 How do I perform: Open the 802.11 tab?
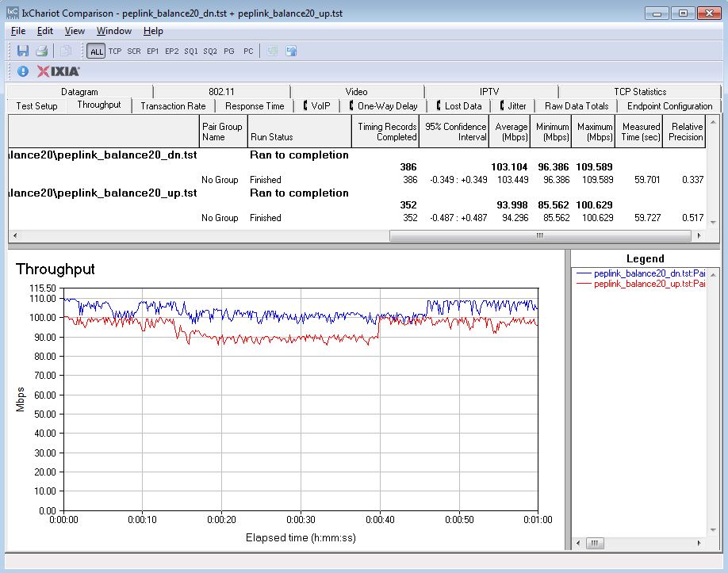221,92
